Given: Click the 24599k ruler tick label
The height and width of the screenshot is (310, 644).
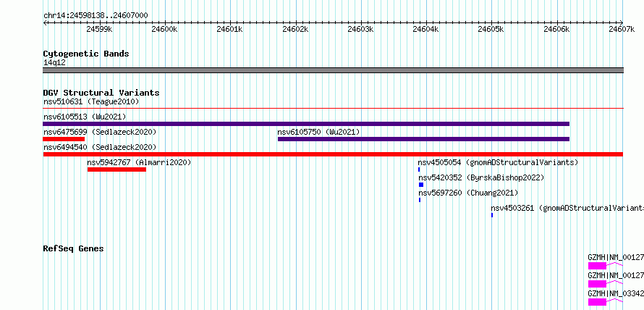Looking at the screenshot, I should [x=100, y=29].
